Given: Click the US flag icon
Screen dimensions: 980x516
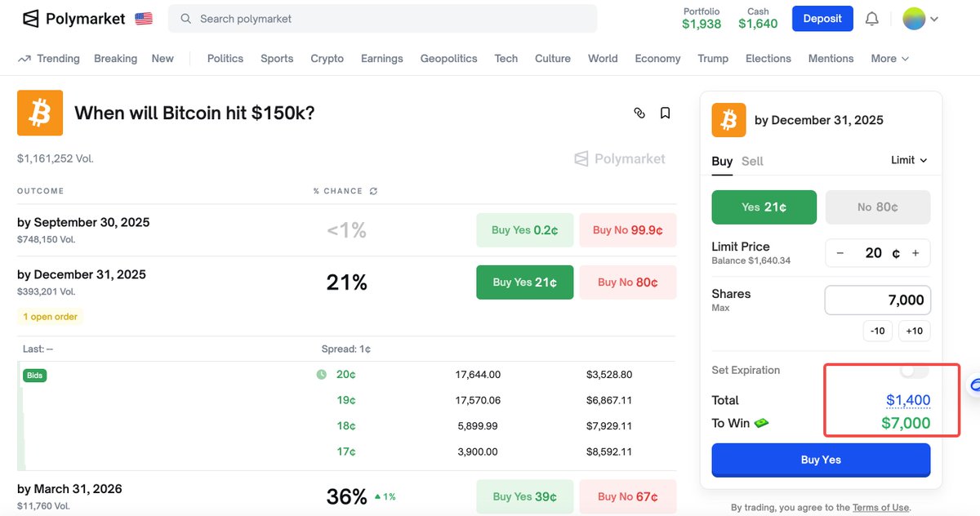Looking at the screenshot, I should tap(144, 18).
